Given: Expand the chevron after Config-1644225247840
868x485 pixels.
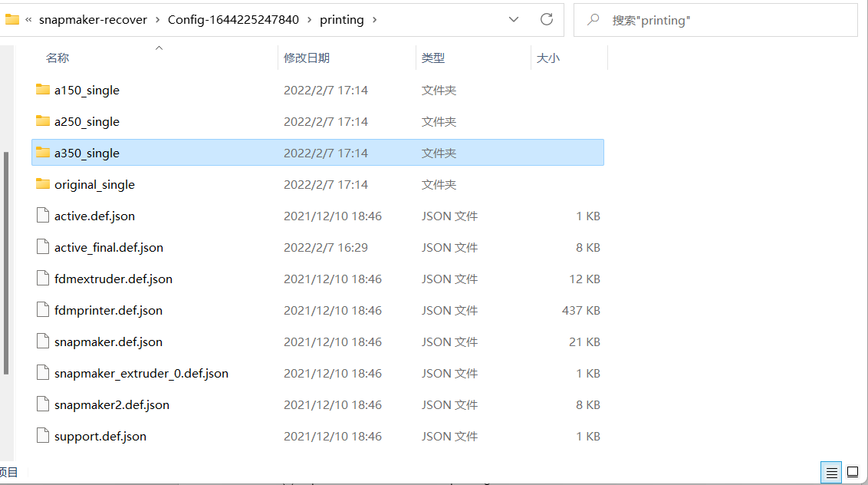Looking at the screenshot, I should (310, 20).
